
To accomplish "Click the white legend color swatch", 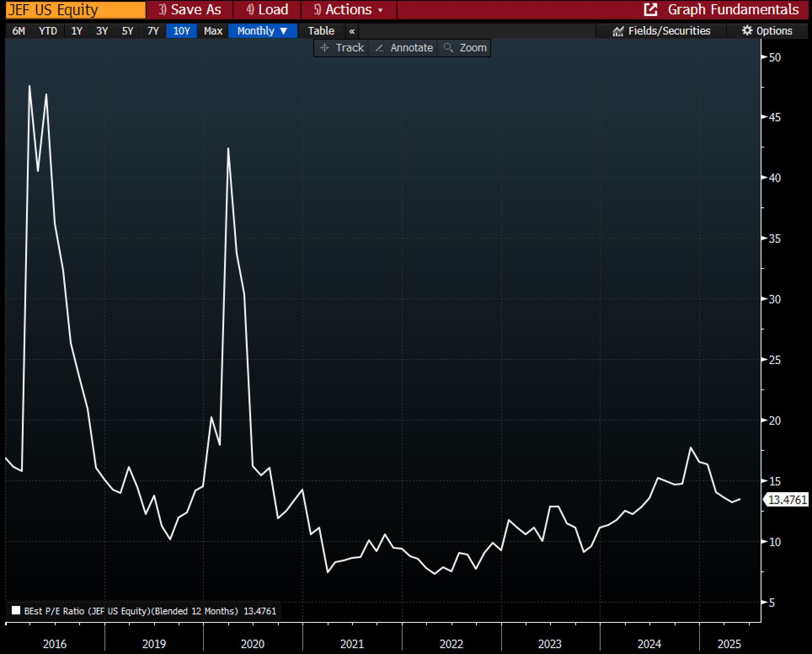I will click(16, 611).
